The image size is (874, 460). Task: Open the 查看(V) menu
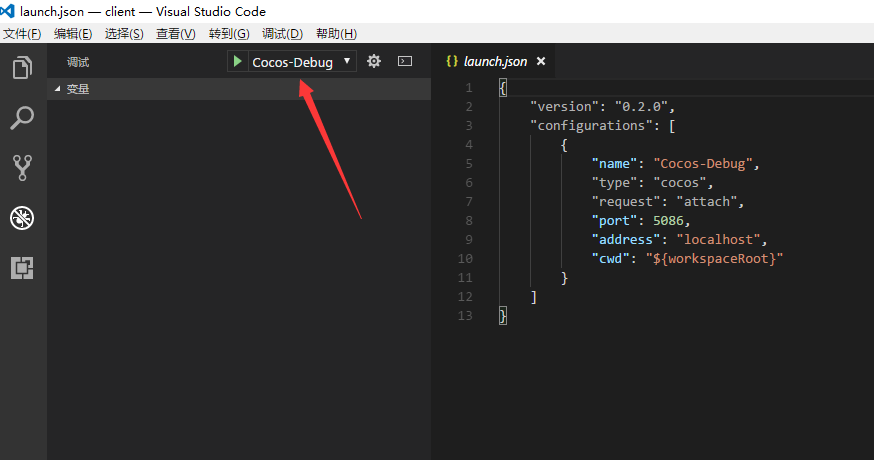(176, 34)
